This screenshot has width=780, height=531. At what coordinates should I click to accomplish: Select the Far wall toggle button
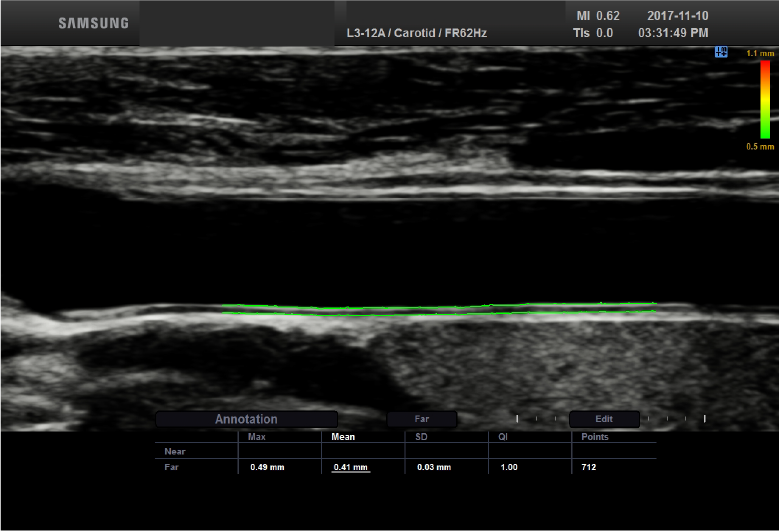point(421,419)
